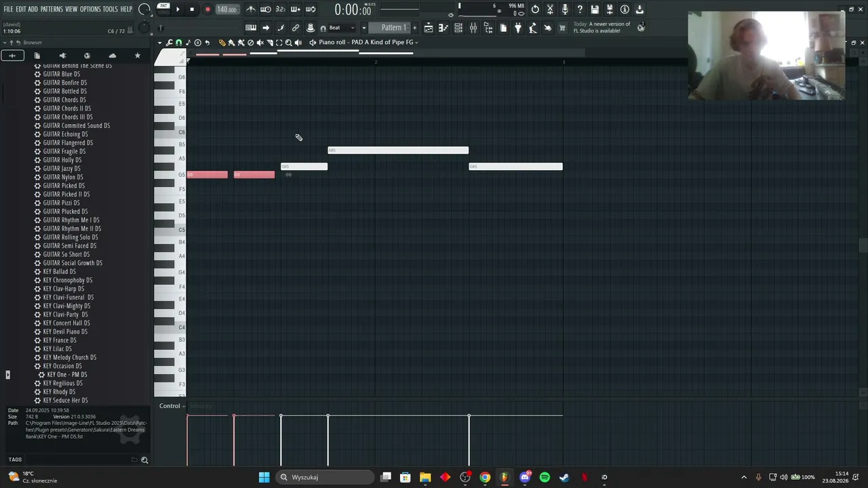Open the browser files tab icon
This screenshot has width=868, height=488.
click(x=37, y=56)
